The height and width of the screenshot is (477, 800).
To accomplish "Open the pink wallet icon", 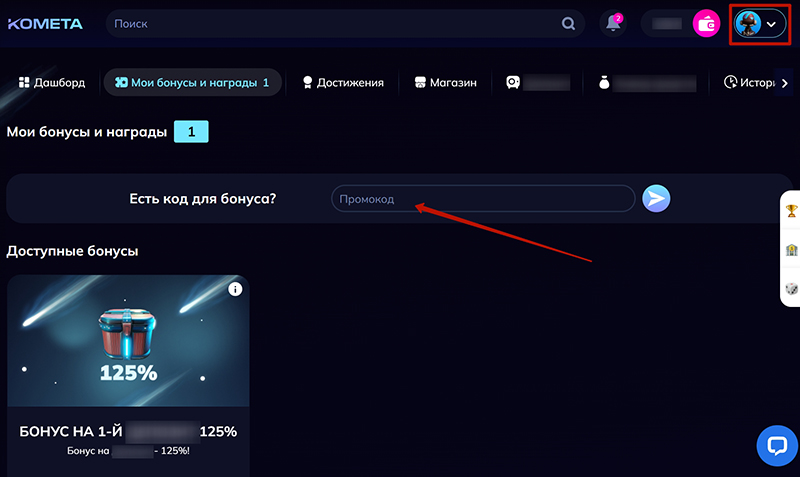I will 707,25.
